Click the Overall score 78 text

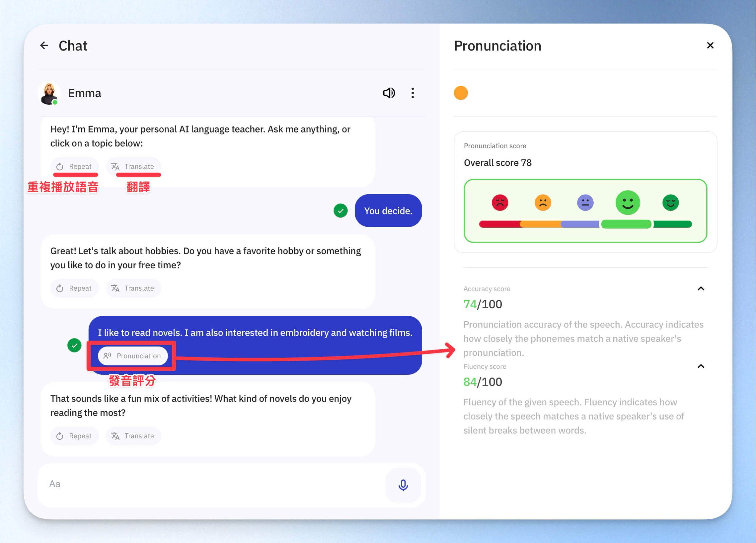498,163
